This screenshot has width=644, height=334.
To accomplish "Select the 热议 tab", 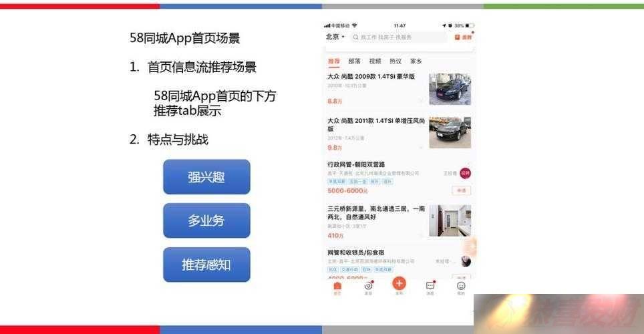I will click(x=395, y=61).
